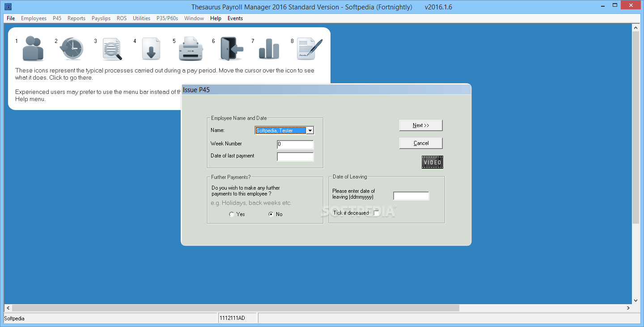Screen dimensions: 644x327
Task: Open the Employees process icon numbered 1
Action: 33,48
